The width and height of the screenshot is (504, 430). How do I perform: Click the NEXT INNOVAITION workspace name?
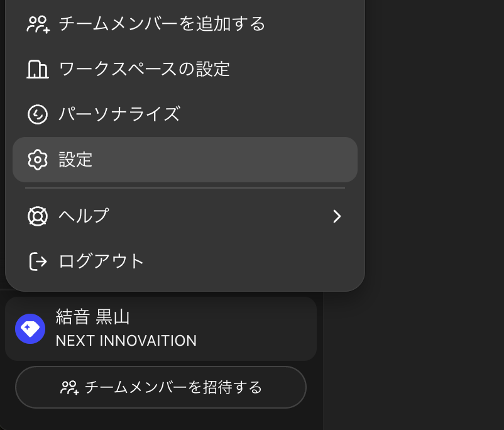(126, 341)
